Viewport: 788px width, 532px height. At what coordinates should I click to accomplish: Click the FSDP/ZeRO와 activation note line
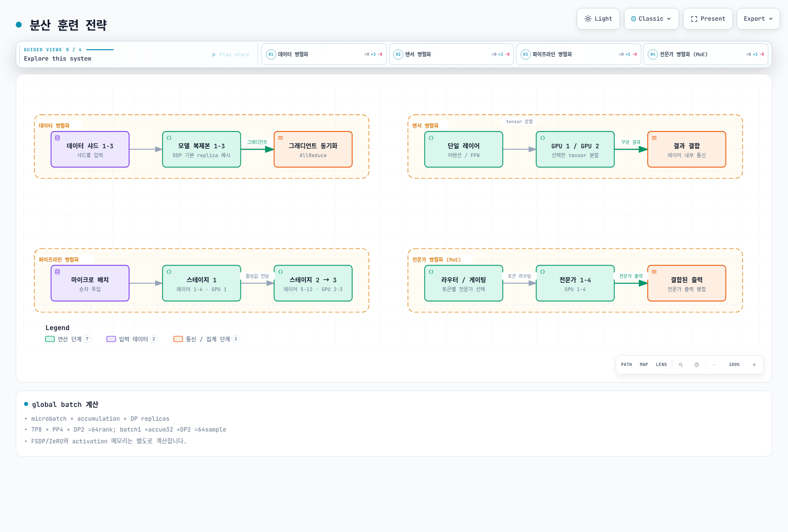[109, 441]
